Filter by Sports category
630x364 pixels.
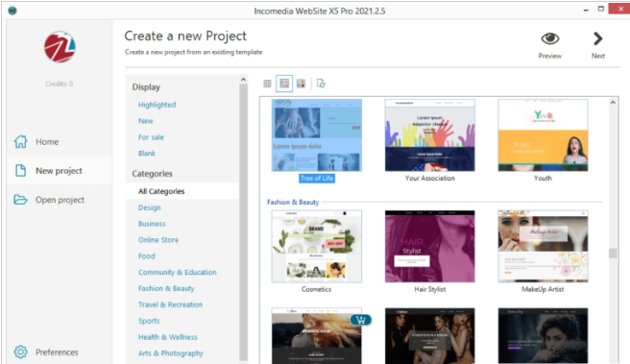point(149,321)
